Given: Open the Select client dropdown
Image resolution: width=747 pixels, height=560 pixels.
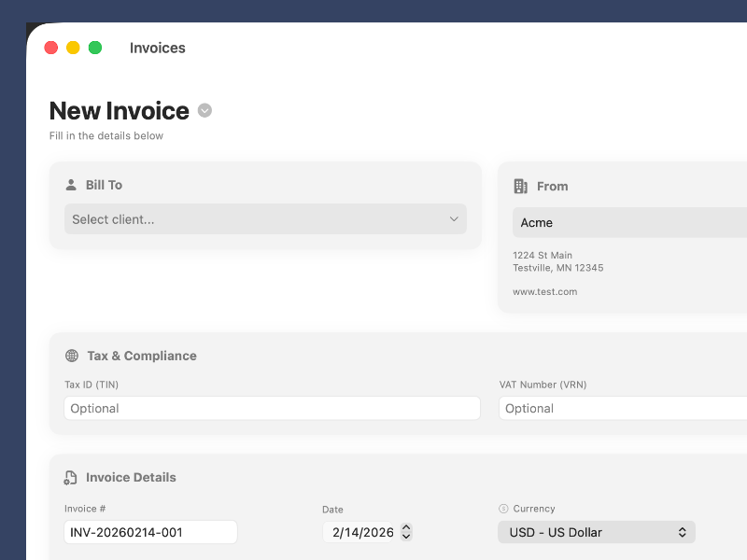Looking at the screenshot, I should click(x=265, y=219).
